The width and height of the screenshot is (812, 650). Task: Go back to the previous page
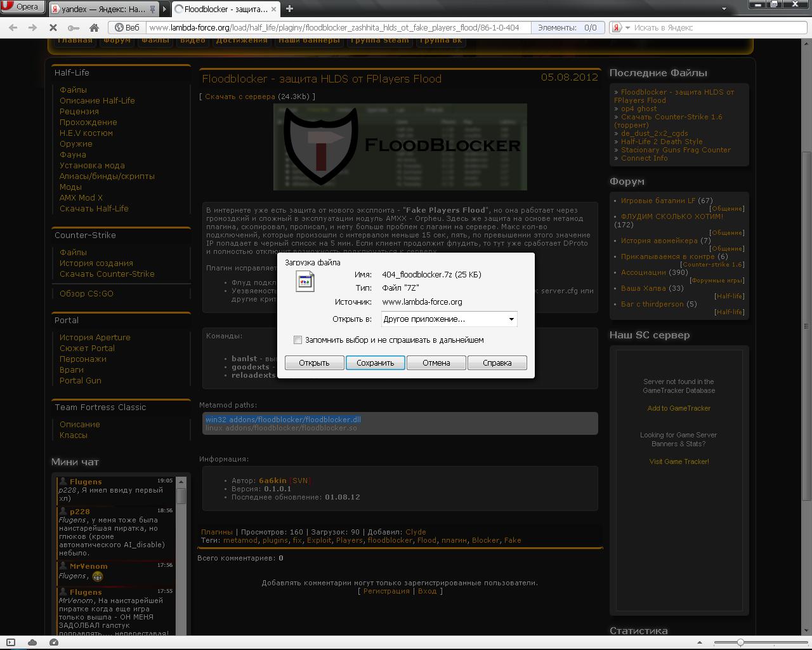pyautogui.click(x=13, y=28)
